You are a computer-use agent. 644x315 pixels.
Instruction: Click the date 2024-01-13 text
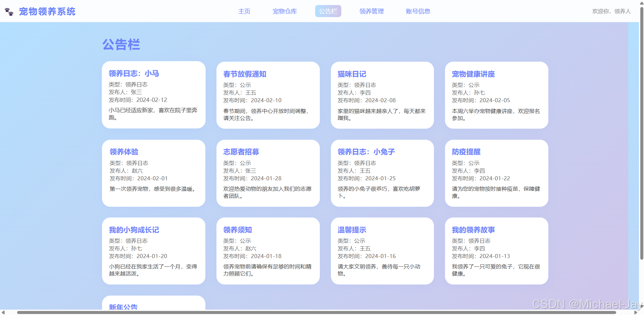[x=495, y=256]
